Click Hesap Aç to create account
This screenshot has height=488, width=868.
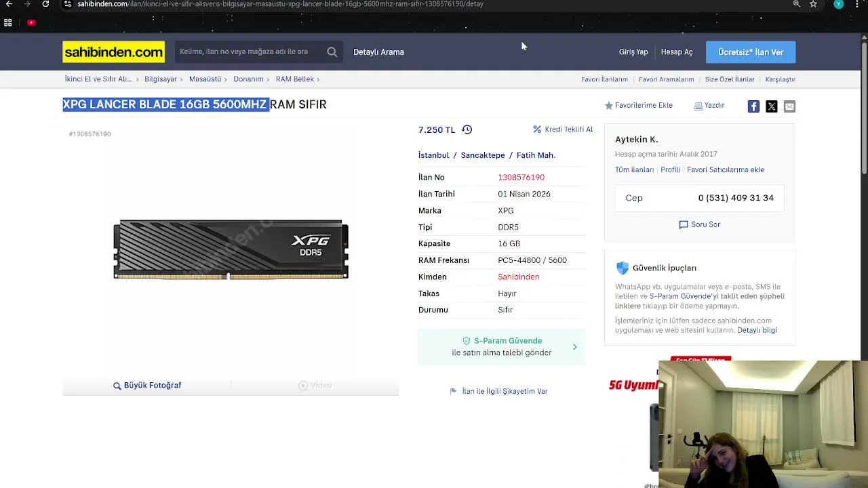(677, 52)
